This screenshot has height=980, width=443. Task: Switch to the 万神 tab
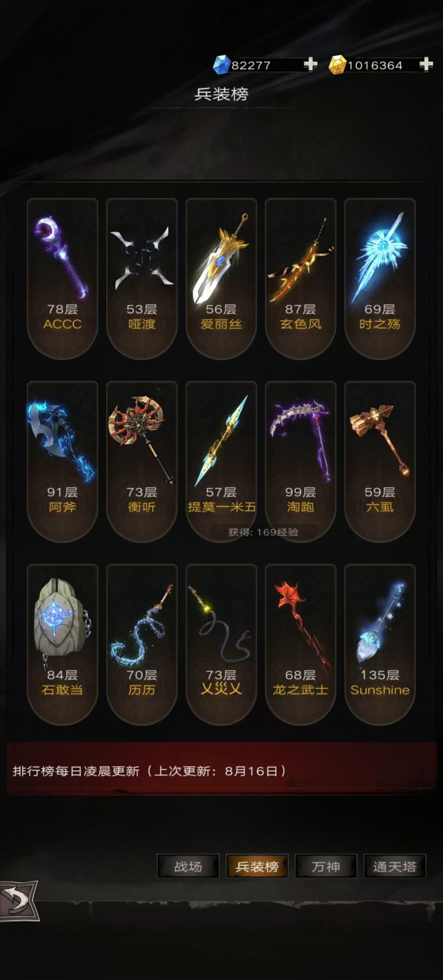[326, 866]
